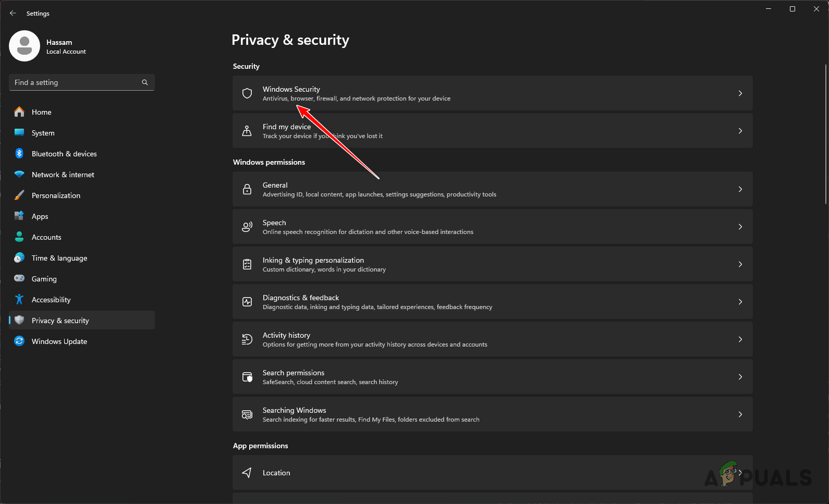The image size is (829, 504).
Task: Click the Find a setting field
Action: pyautogui.click(x=82, y=82)
